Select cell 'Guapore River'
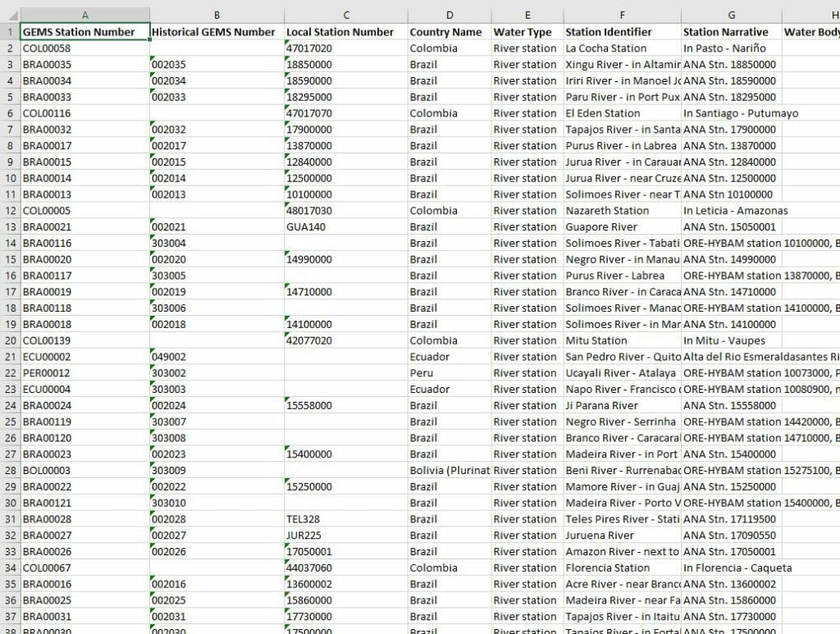Image resolution: width=840 pixels, height=634 pixels. [x=623, y=226]
